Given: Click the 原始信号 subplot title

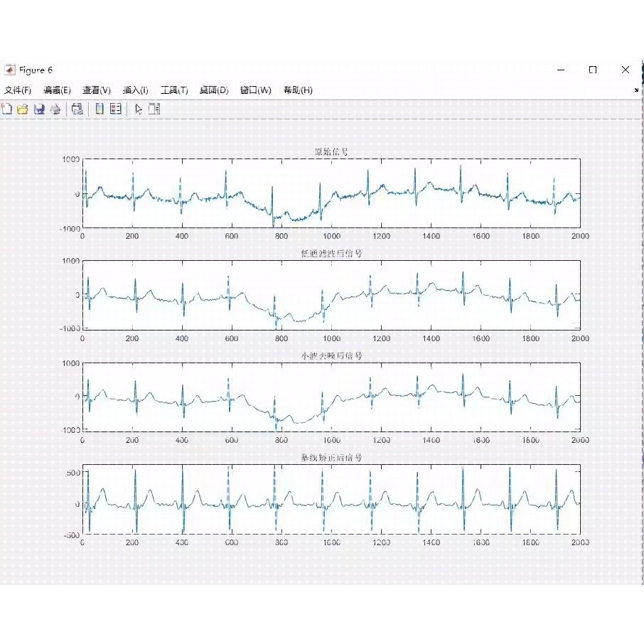Looking at the screenshot, I should [x=331, y=151].
